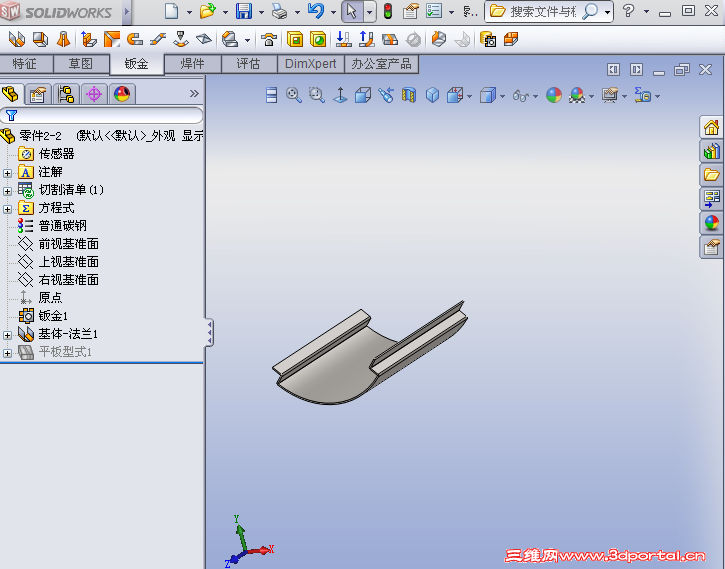
Task: Switch to the 钣金 tab
Action: tap(137, 64)
